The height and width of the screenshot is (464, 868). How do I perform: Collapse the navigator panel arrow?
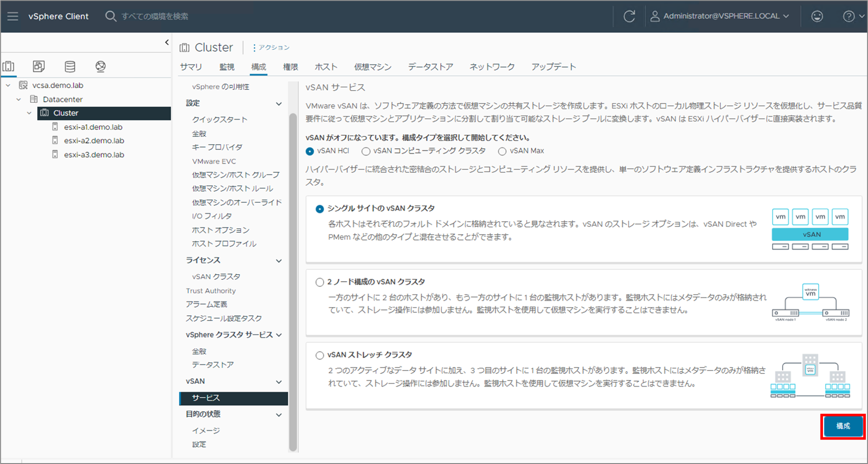[167, 42]
